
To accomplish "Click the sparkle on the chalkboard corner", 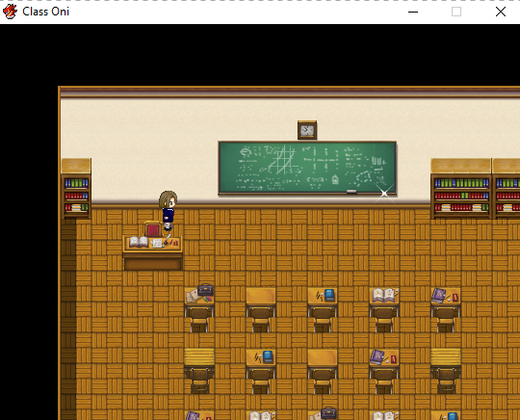I will pos(384,193).
